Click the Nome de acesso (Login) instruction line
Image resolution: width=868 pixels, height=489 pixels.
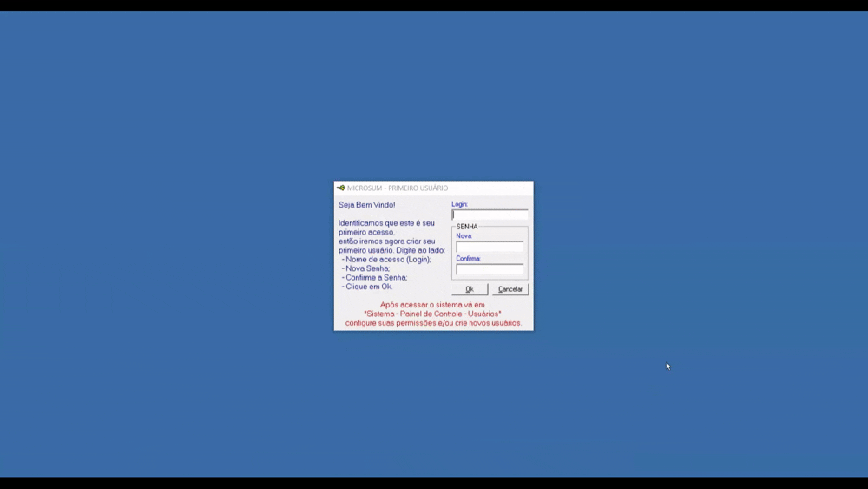pyautogui.click(x=387, y=260)
